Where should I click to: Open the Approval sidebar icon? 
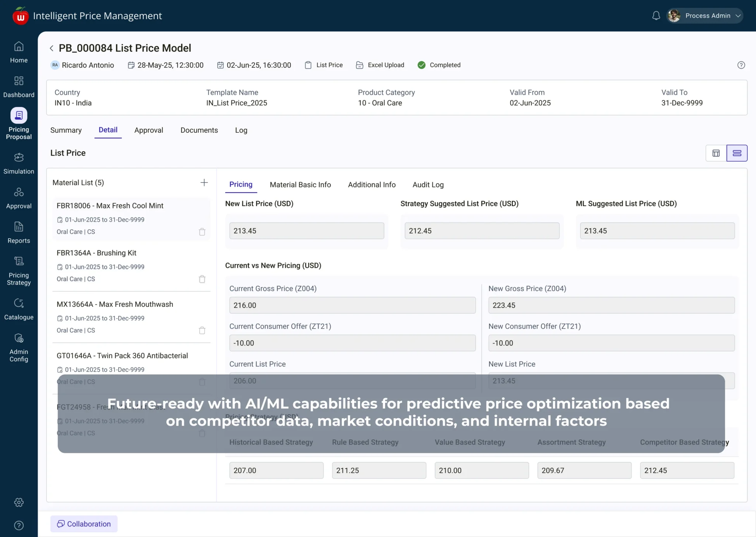point(19,192)
